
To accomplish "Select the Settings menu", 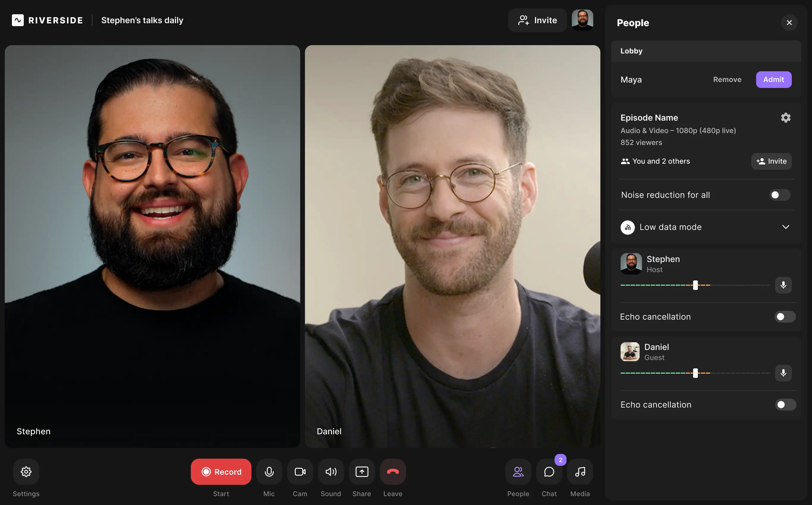I will pyautogui.click(x=26, y=471).
